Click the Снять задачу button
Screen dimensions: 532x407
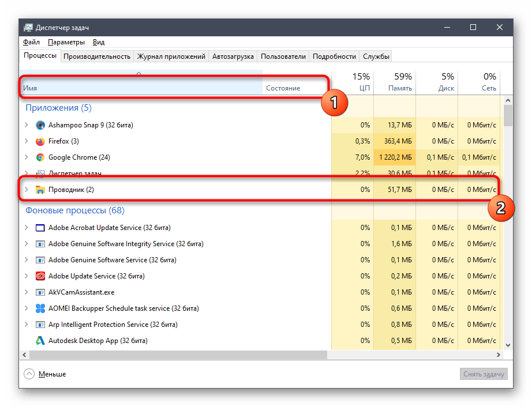pos(484,374)
